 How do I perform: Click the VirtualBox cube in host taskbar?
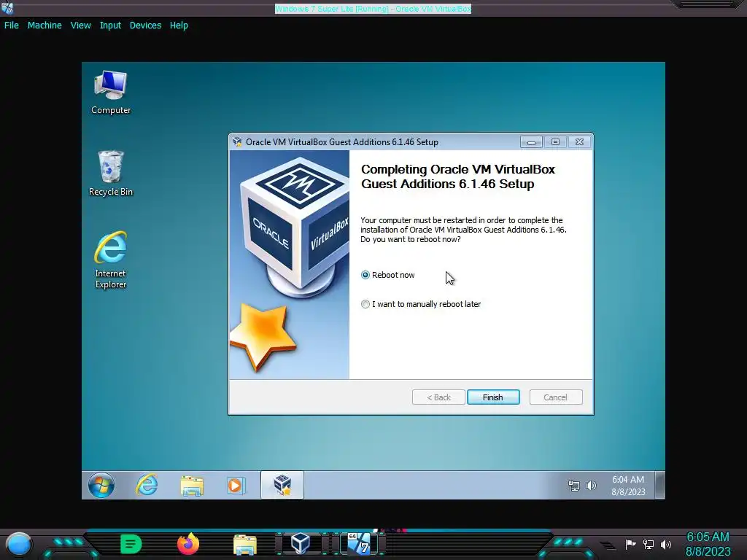(x=301, y=543)
